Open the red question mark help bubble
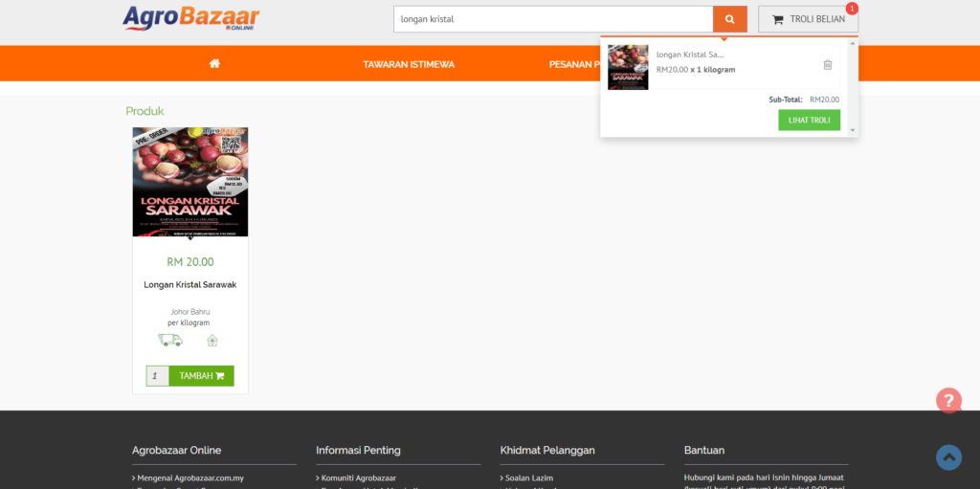980x489 pixels. [x=947, y=400]
